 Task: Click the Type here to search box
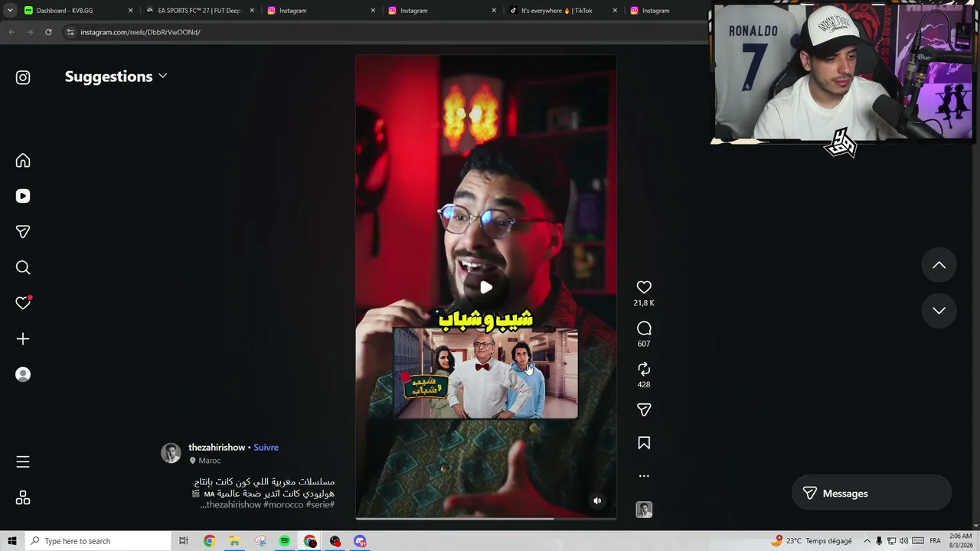(98, 541)
